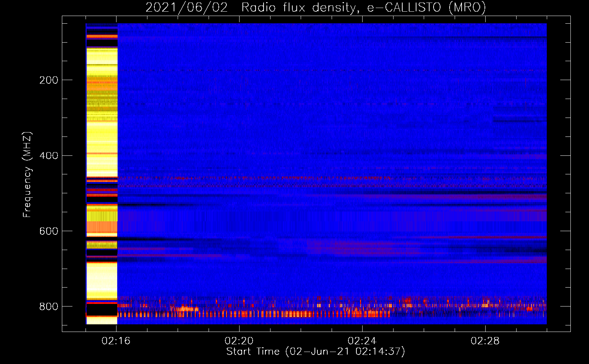Click the 'Frequency (MHZ)' axis label
Viewport: 589px width, 364px height.
pyautogui.click(x=27, y=175)
